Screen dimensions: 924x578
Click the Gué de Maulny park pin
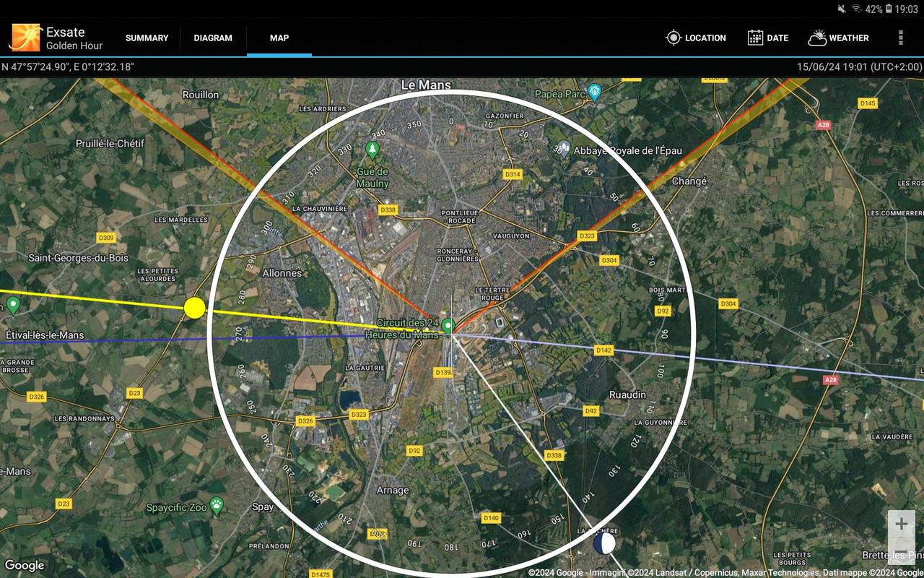click(x=372, y=150)
